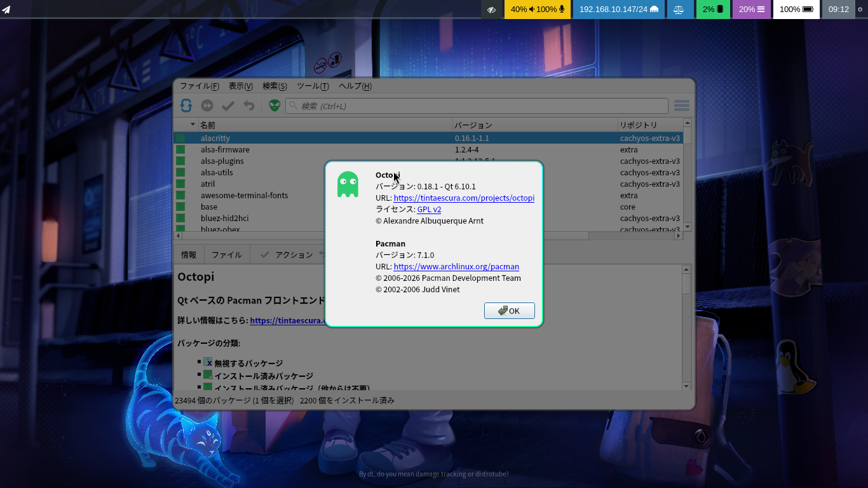Open the ツール(T) menu
Viewport: 868px width, 488px height.
coord(313,86)
